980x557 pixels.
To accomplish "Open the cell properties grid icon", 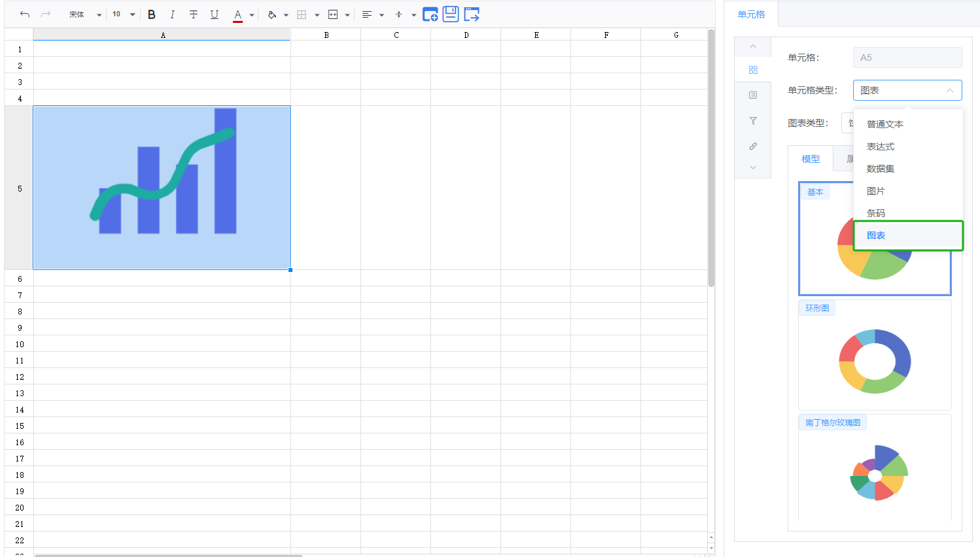I will coord(753,70).
